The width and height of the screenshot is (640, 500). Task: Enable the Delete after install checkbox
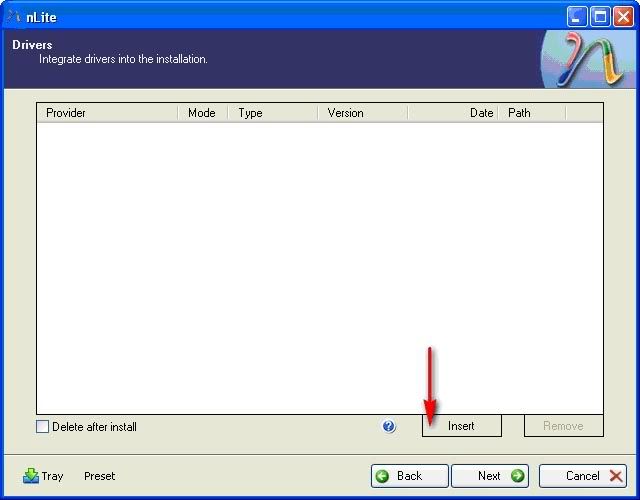pyautogui.click(x=42, y=427)
